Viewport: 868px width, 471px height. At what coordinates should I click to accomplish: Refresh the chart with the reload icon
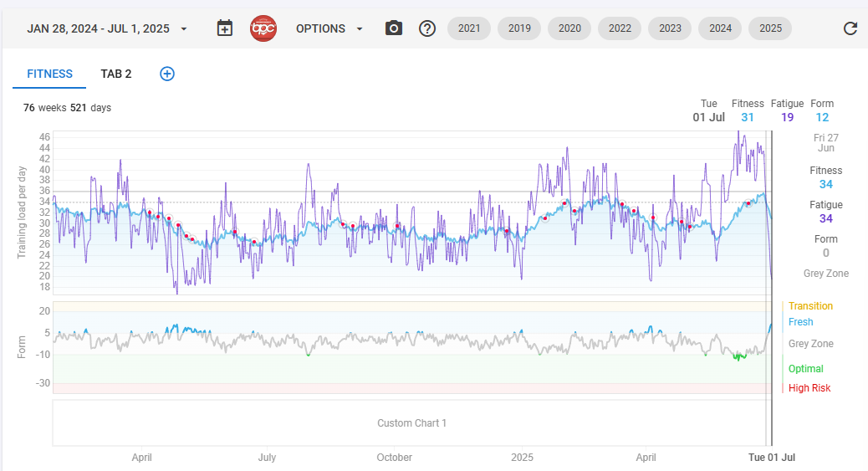point(850,28)
